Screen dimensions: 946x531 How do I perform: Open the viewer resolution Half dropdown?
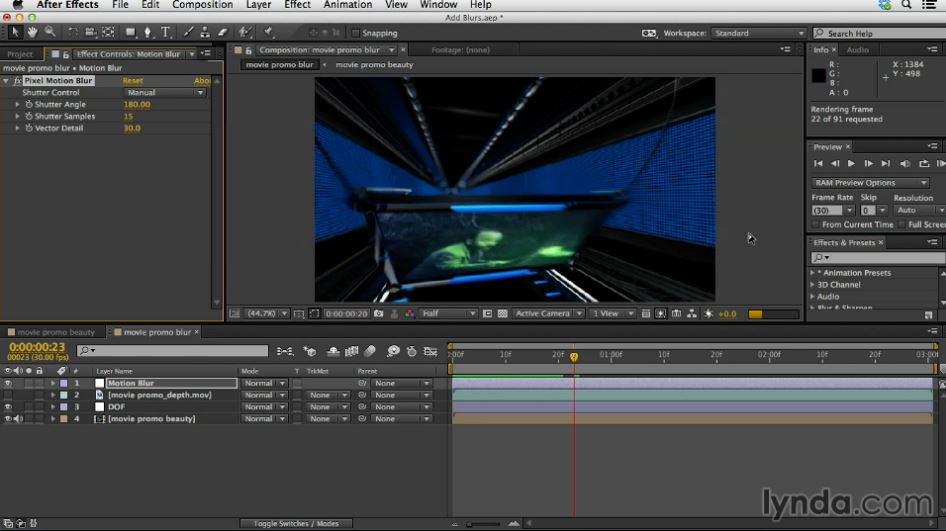click(x=449, y=314)
